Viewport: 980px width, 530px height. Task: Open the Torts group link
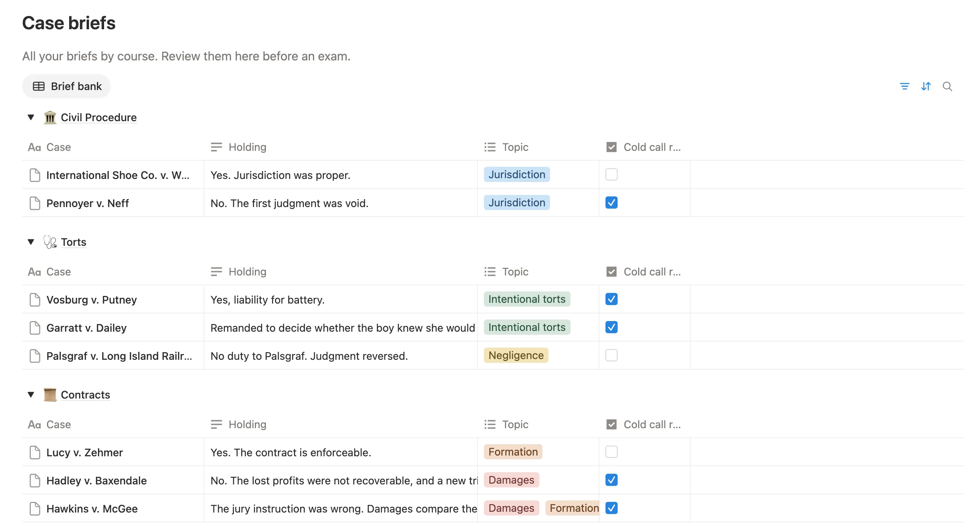pyautogui.click(x=73, y=242)
